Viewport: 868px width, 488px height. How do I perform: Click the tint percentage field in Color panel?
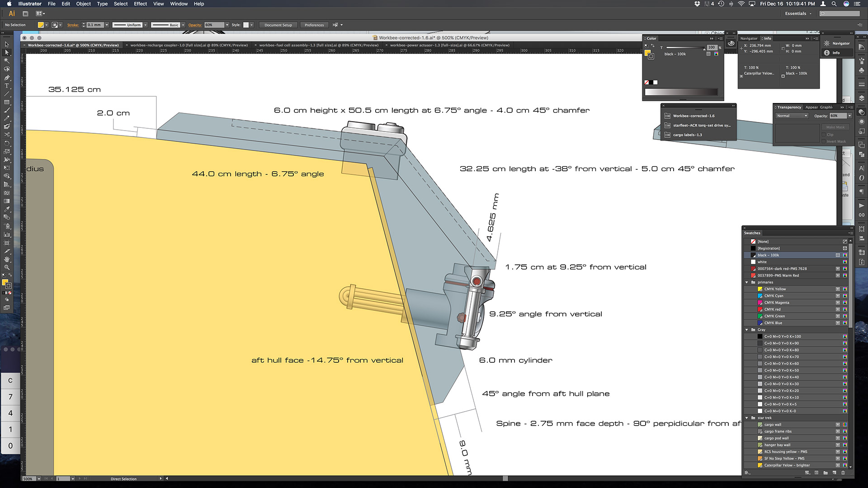(x=712, y=47)
